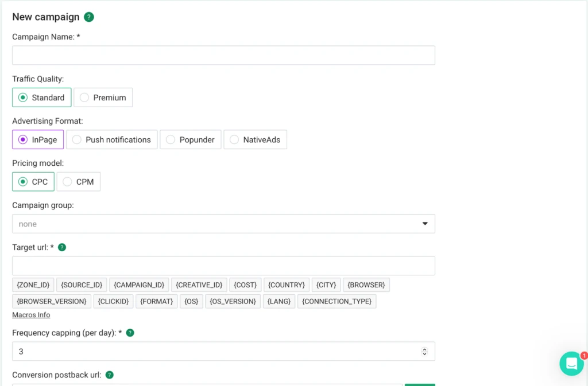Select the CPM pricing model

tap(78, 182)
